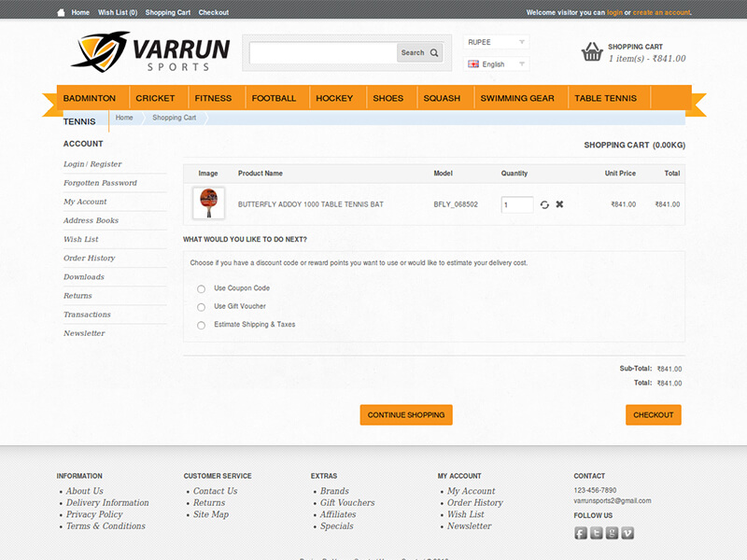Screen dimensions: 747x560
Task: Click the Checkout button below totals
Action: pyautogui.click(x=654, y=414)
